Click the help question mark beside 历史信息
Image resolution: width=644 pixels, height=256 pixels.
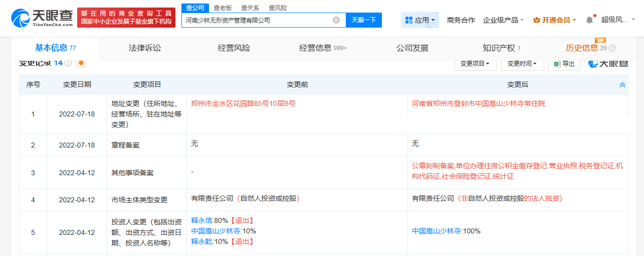click(x=612, y=48)
